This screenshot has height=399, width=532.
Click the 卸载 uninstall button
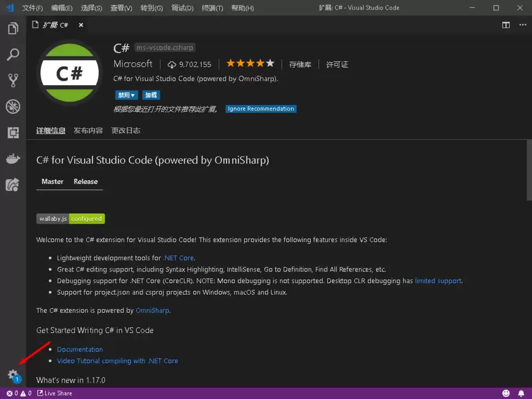coord(151,95)
